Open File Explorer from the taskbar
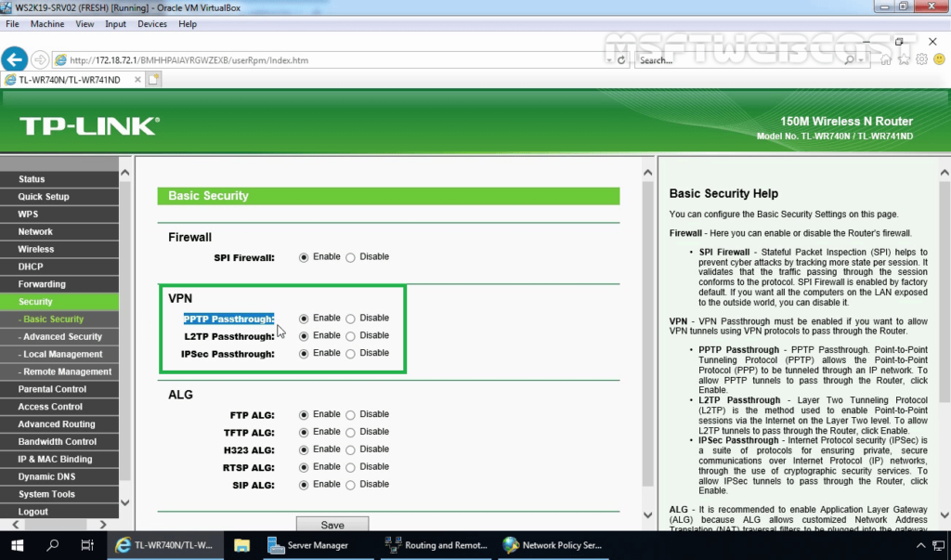The height and width of the screenshot is (560, 951). coord(242,545)
